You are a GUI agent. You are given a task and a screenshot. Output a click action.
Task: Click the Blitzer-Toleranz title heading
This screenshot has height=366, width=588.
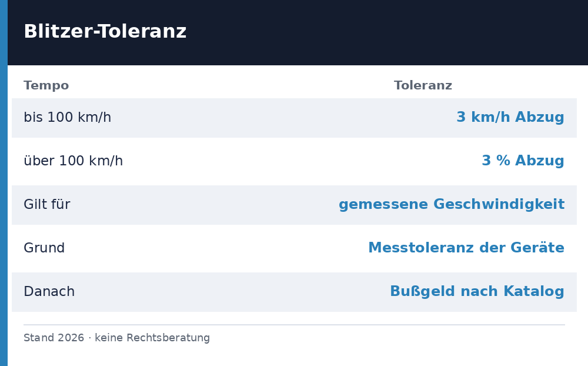pyautogui.click(x=105, y=31)
